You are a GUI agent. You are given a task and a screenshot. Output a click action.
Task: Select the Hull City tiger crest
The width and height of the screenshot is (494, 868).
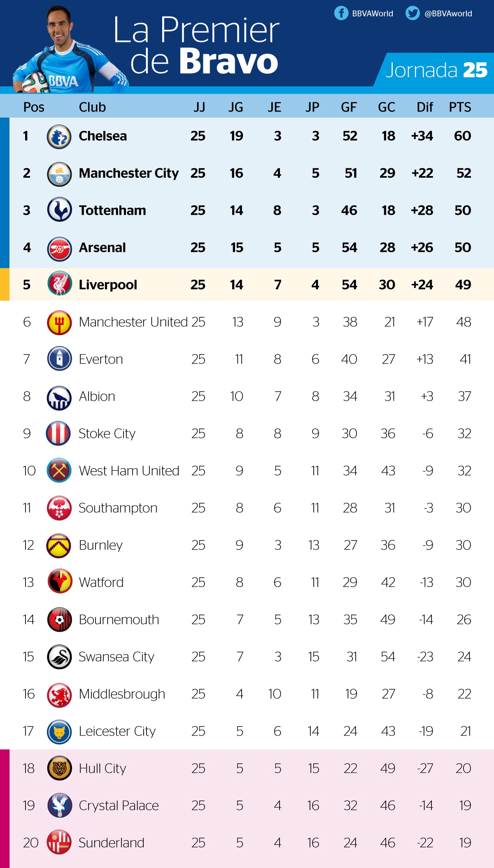(59, 768)
